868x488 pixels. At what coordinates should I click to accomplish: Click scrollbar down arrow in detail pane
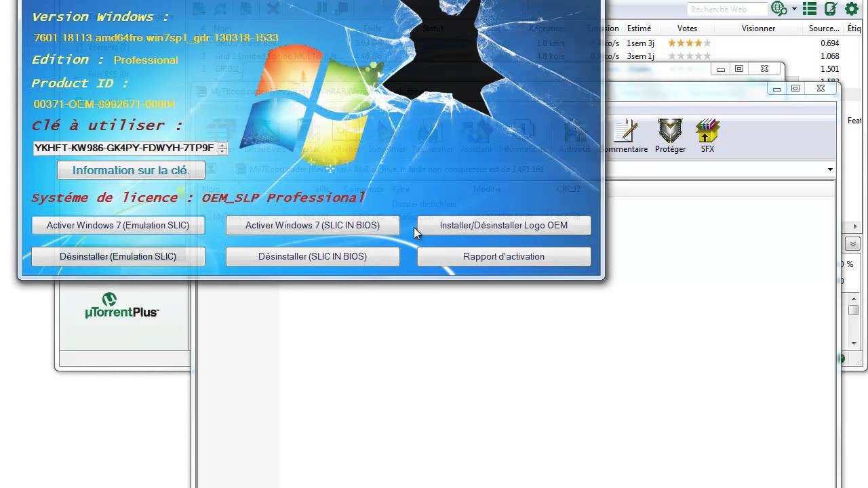(x=853, y=343)
